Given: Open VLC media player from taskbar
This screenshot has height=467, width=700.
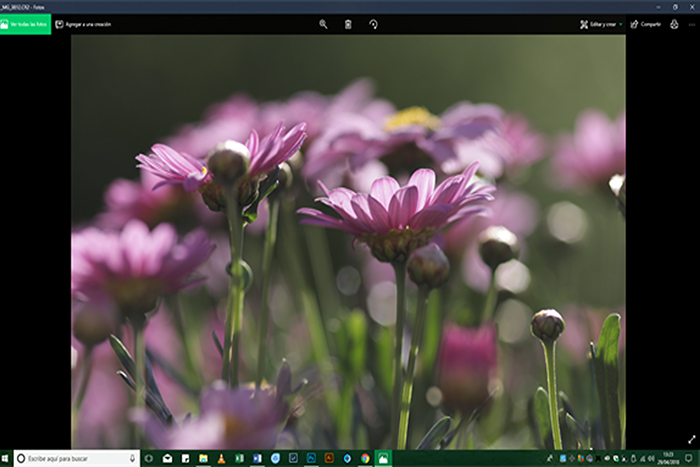Looking at the screenshot, I should pos(219,458).
